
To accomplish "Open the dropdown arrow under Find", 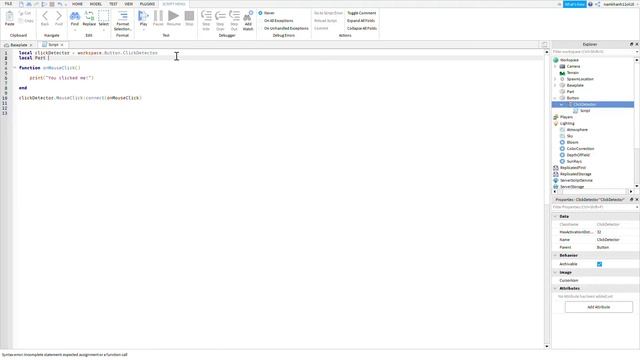I will tap(75, 30).
